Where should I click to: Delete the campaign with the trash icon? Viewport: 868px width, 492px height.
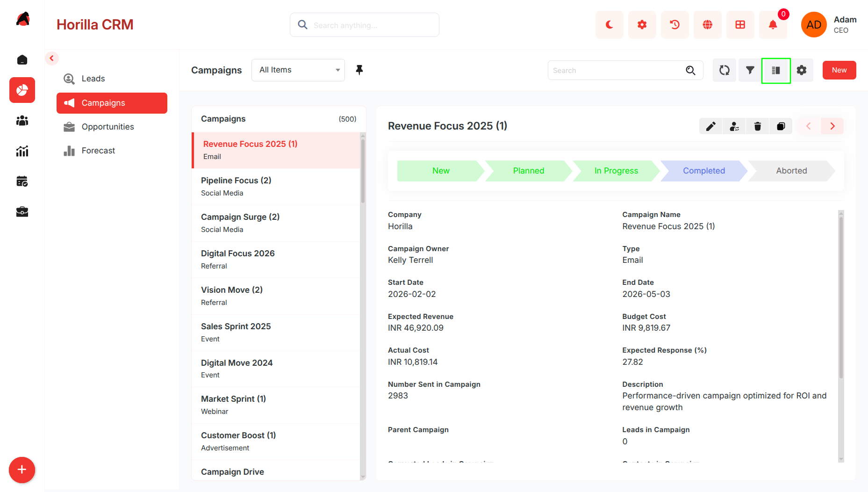(x=757, y=126)
